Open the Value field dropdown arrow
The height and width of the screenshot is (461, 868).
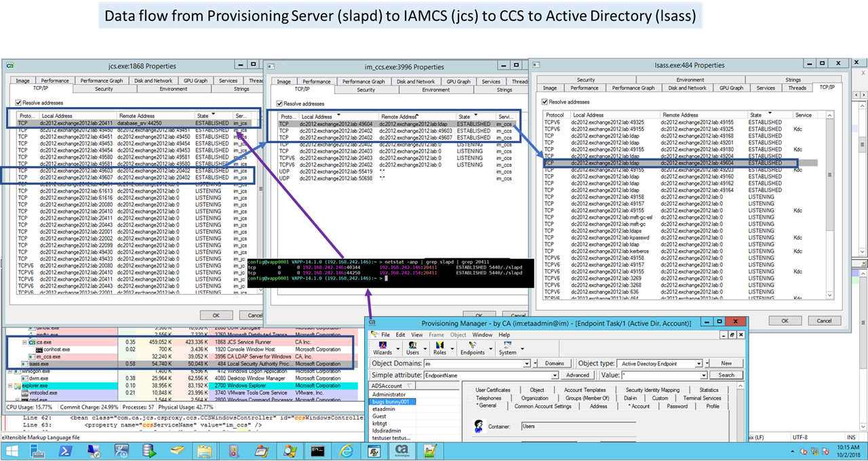[x=705, y=375]
